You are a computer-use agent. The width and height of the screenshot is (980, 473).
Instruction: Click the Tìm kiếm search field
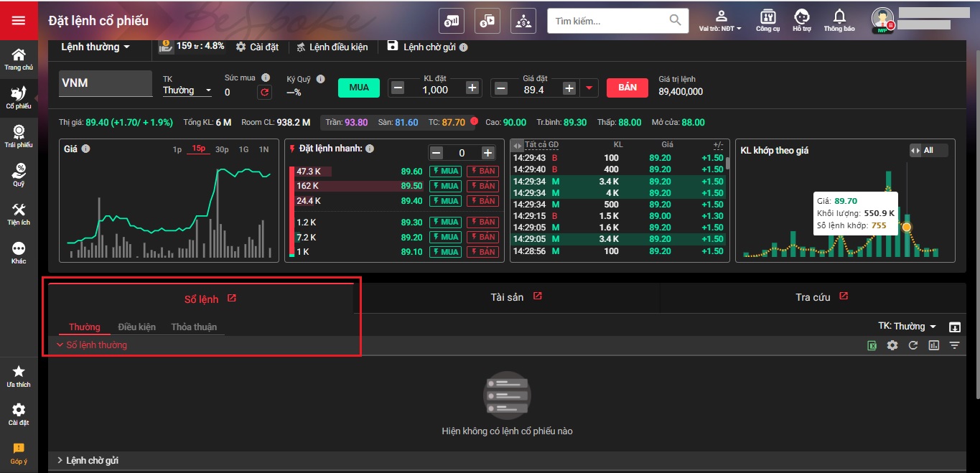pyautogui.click(x=610, y=21)
